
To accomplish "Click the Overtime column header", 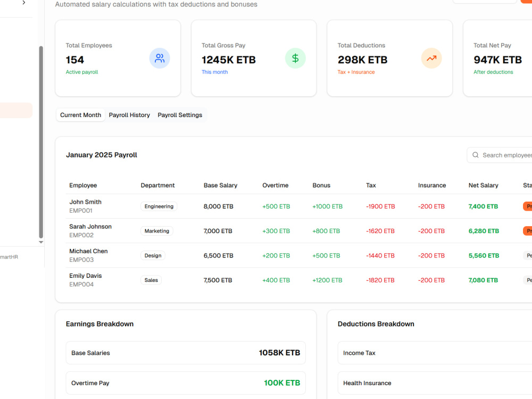I will 275,185.
